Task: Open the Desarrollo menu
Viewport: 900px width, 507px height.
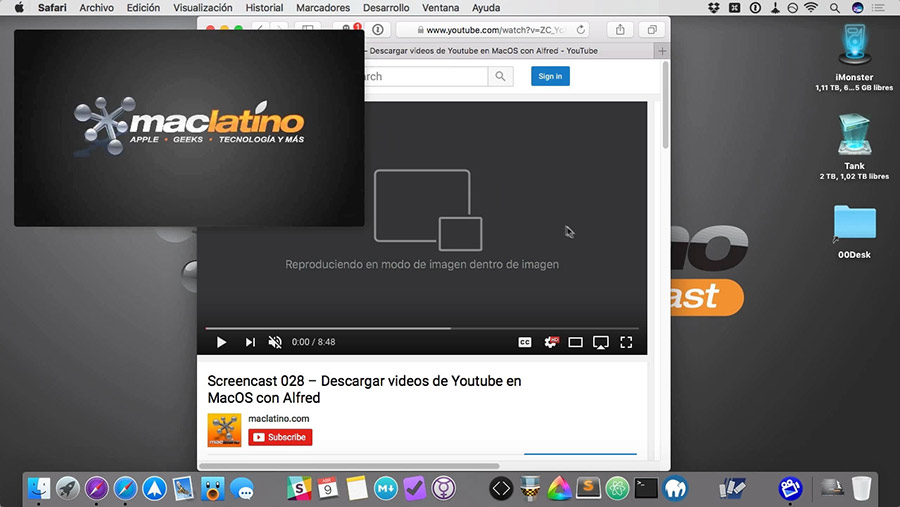Action: click(386, 7)
